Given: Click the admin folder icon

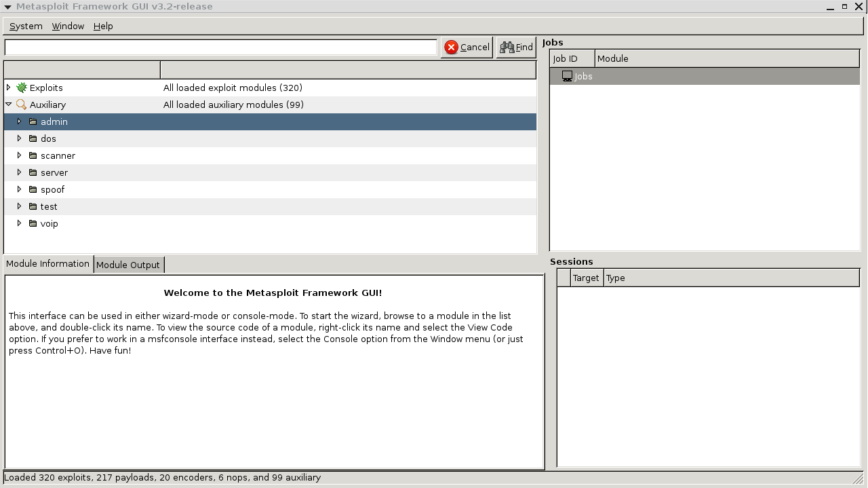Looking at the screenshot, I should click(x=33, y=121).
